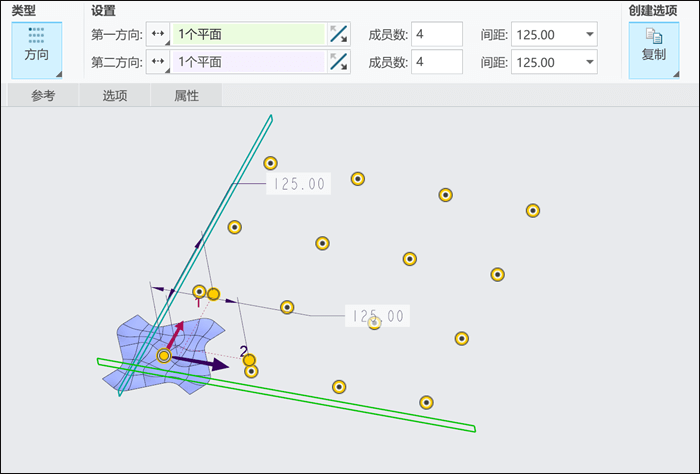
Task: Select the 方向 pattern type button
Action: tap(37, 50)
